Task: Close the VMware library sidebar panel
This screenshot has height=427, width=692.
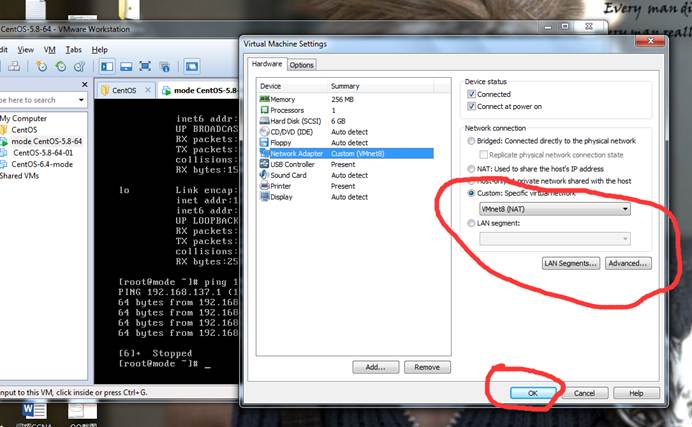Action: pyautogui.click(x=85, y=84)
